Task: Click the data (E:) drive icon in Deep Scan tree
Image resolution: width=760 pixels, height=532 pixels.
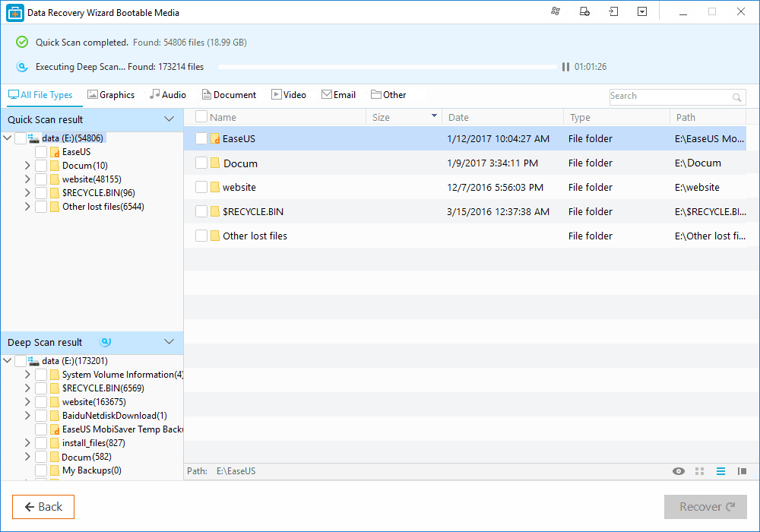Action: [x=33, y=361]
